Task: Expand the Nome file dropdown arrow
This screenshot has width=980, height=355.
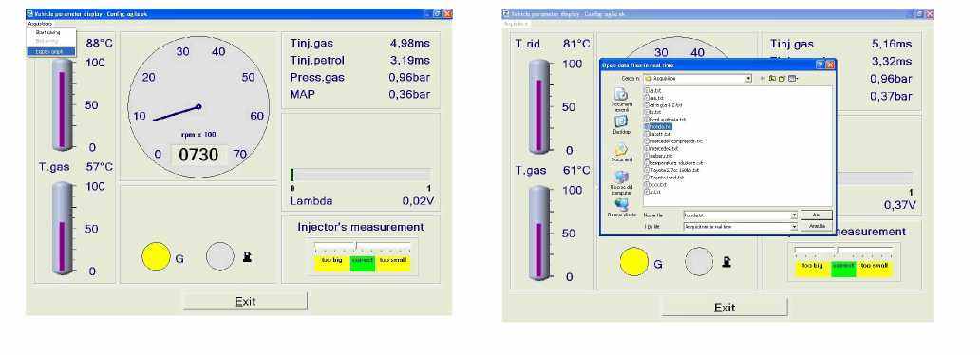Action: click(794, 215)
